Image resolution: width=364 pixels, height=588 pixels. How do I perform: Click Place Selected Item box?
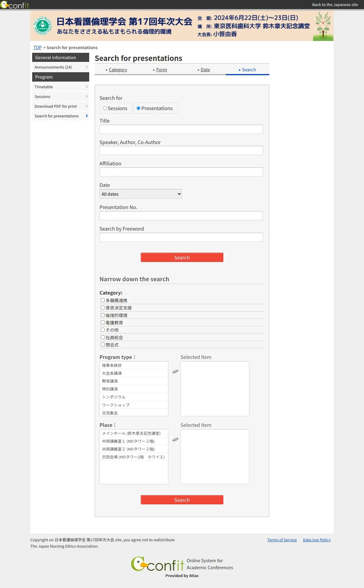(x=215, y=457)
